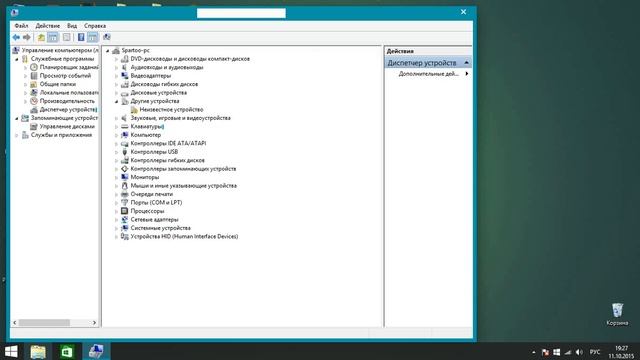Expand Службы и приложения node
Image resolution: width=640 pixels, height=360 pixels.
click(17, 135)
